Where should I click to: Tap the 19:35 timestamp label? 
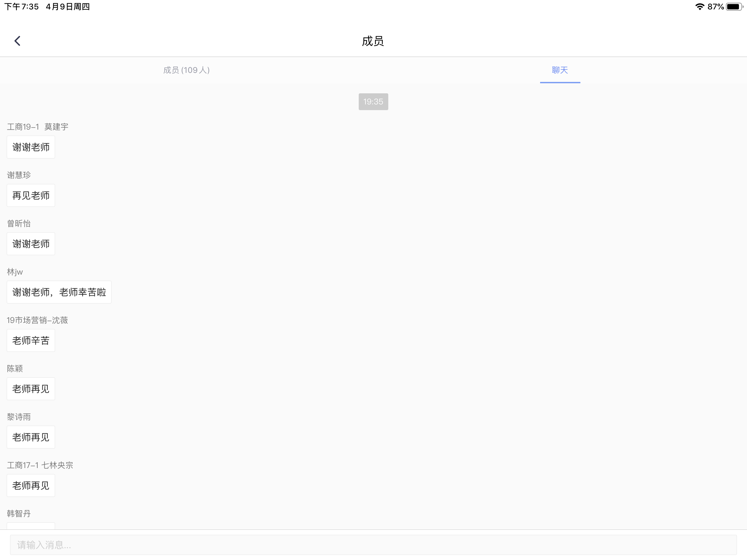click(373, 102)
